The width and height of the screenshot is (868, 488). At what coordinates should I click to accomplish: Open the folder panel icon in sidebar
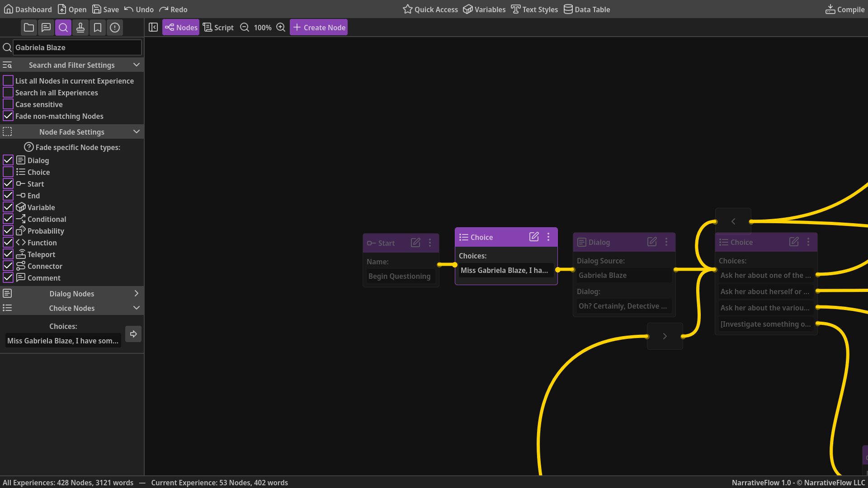click(x=29, y=28)
